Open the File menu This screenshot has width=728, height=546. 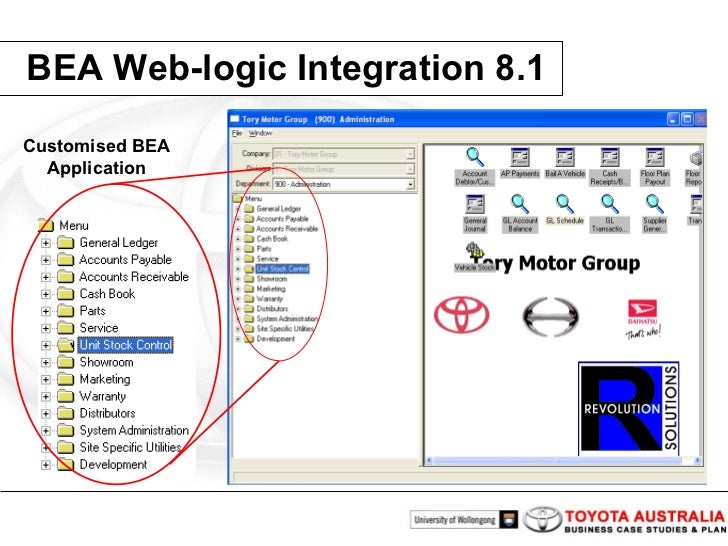pyautogui.click(x=237, y=133)
